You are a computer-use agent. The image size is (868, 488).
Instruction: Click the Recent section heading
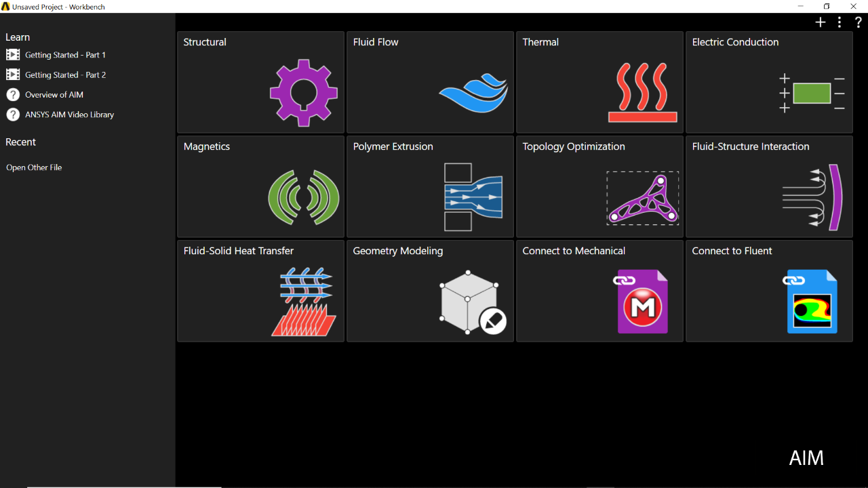click(x=20, y=142)
